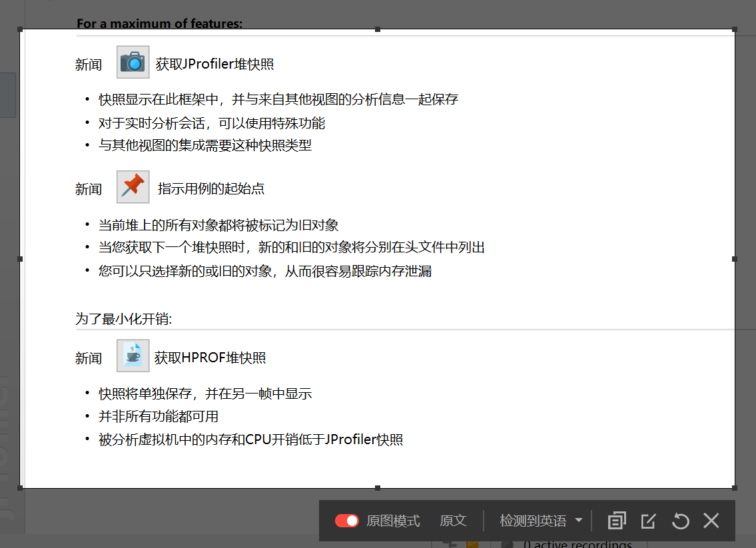
Task: Copy the translated text using the copy icon
Action: tap(617, 521)
